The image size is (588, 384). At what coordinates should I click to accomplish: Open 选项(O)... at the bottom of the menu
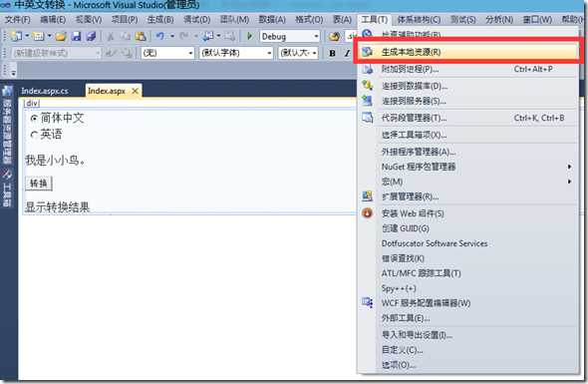tap(468, 365)
